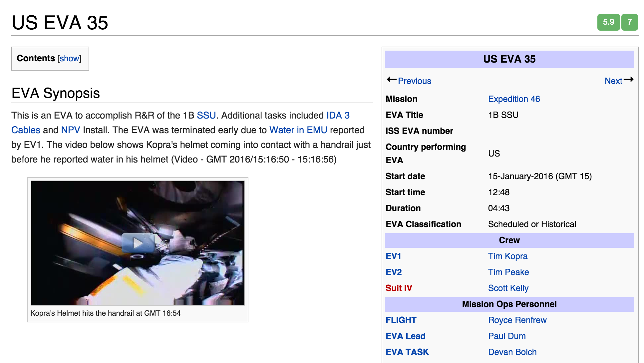Viewport: 644px width, 363px height.
Task: Click the red Suit IV link
Action: (x=399, y=288)
